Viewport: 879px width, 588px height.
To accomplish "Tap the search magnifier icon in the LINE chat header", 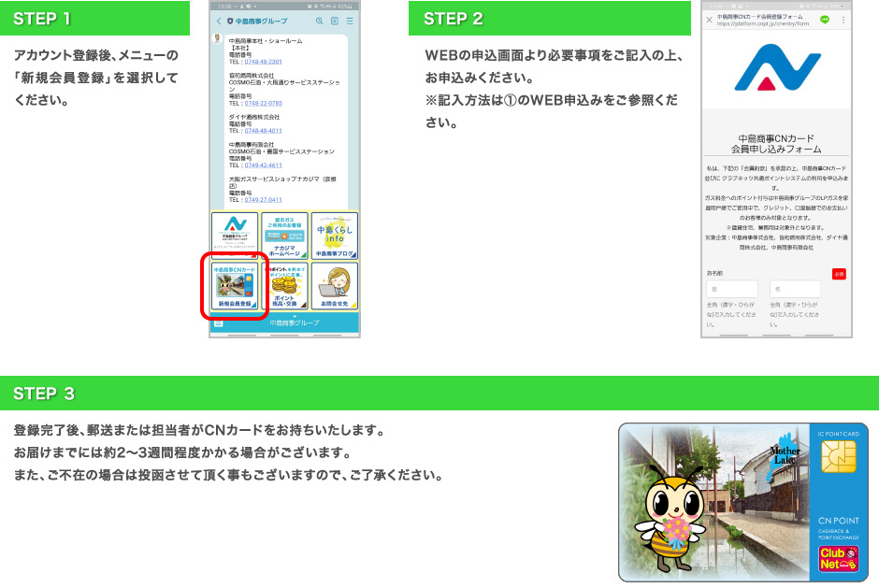I will [x=319, y=21].
